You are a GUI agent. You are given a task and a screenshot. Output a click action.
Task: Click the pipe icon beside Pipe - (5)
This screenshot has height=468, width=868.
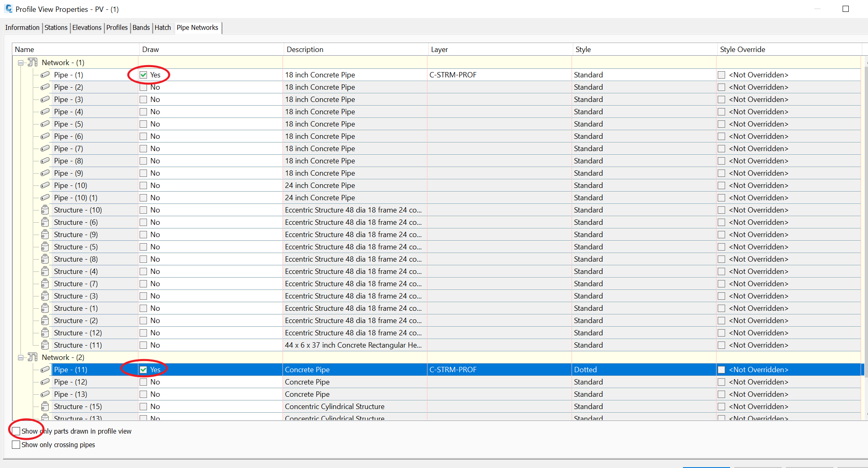tap(45, 124)
